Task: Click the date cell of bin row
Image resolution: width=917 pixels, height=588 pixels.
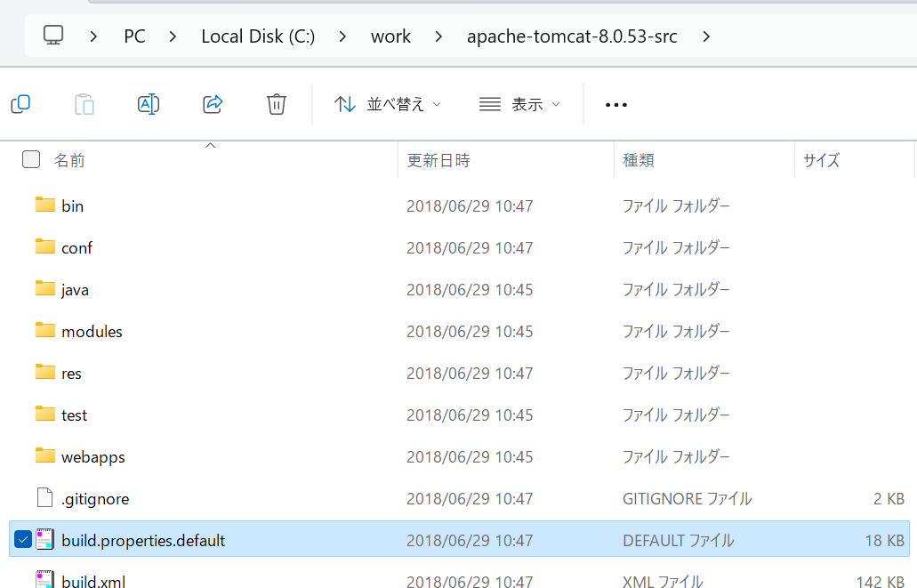Action: tap(470, 206)
